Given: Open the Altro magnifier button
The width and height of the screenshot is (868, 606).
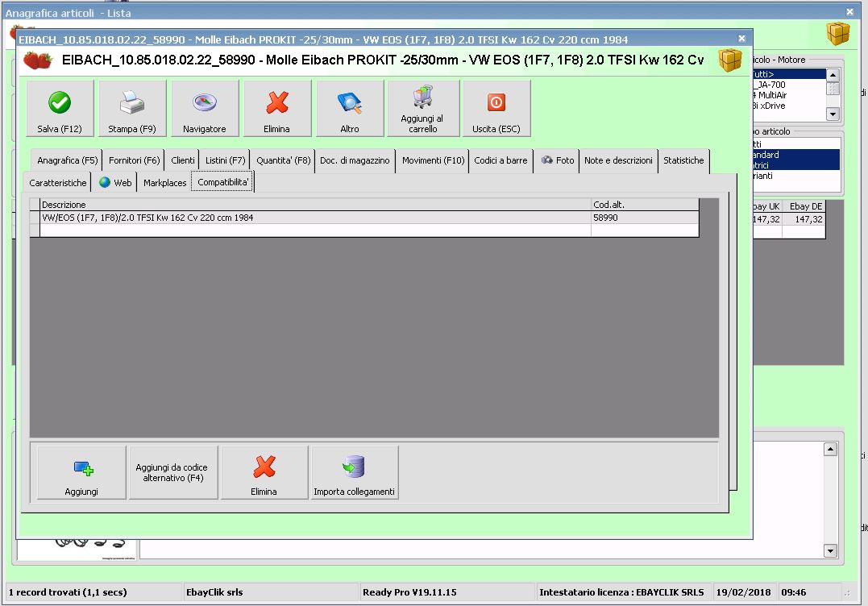Looking at the screenshot, I should [x=350, y=109].
